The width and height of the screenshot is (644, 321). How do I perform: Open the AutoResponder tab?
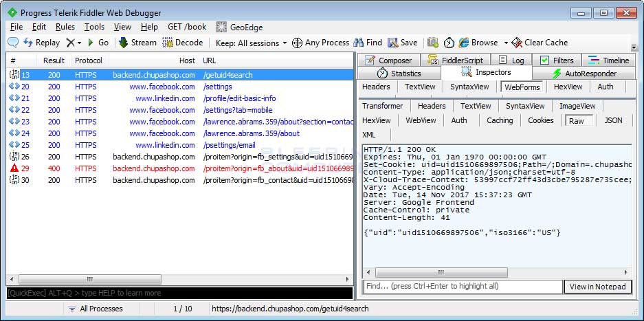coord(584,74)
